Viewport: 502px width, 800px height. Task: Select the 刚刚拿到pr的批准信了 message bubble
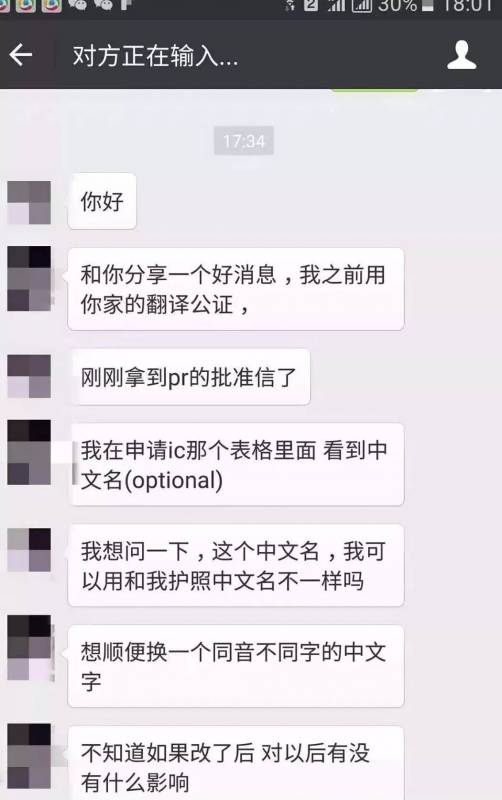click(189, 377)
